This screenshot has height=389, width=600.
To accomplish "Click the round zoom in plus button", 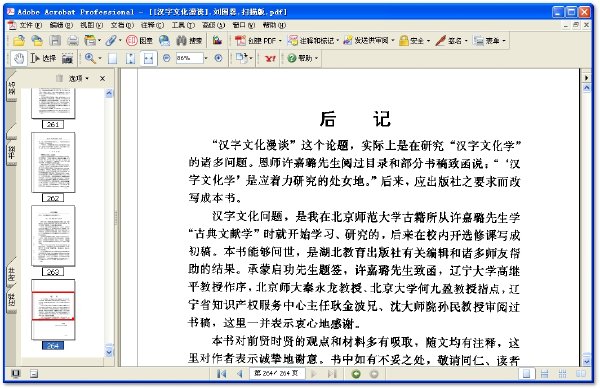I will (x=218, y=58).
